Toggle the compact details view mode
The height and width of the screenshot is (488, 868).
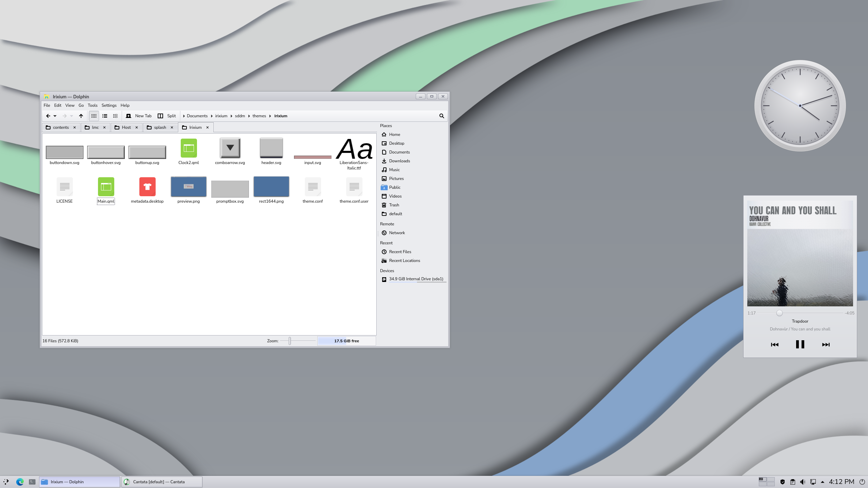coord(115,116)
